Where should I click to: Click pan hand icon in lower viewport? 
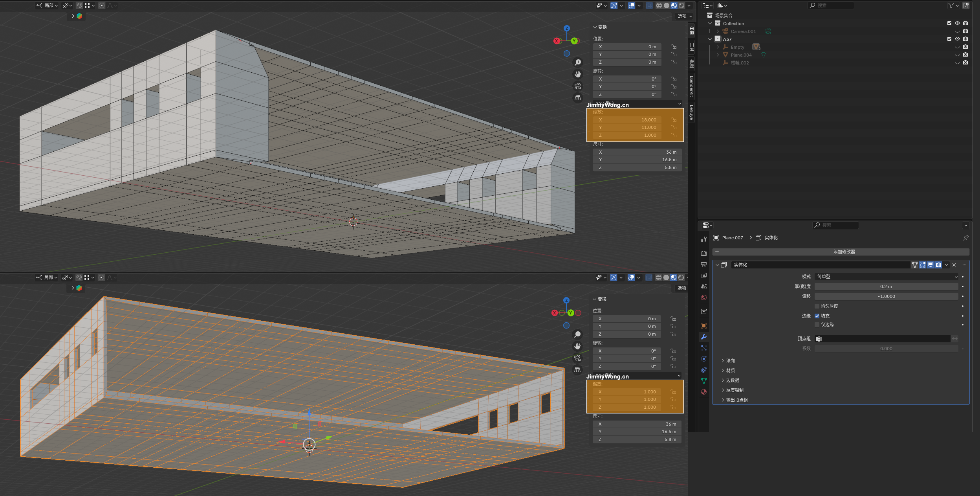click(577, 346)
